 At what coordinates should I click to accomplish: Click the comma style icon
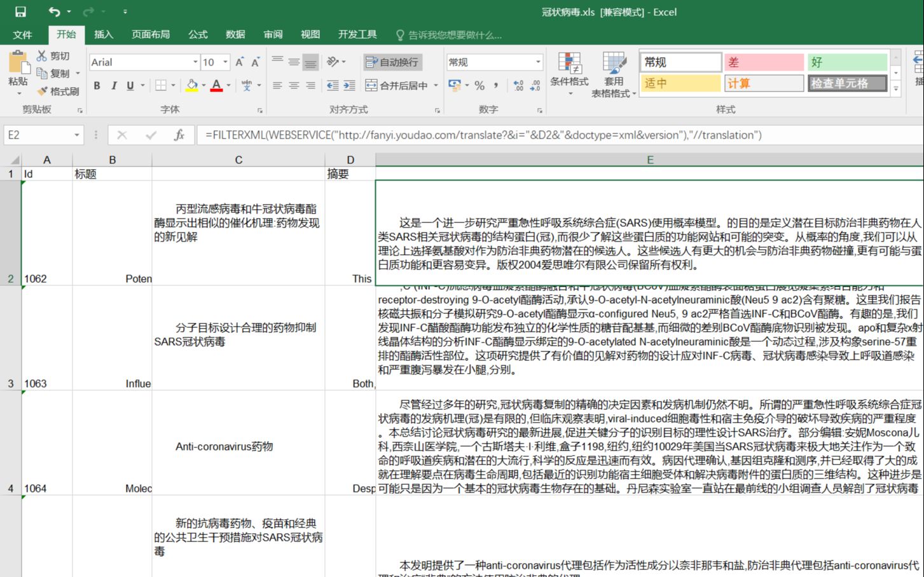496,85
